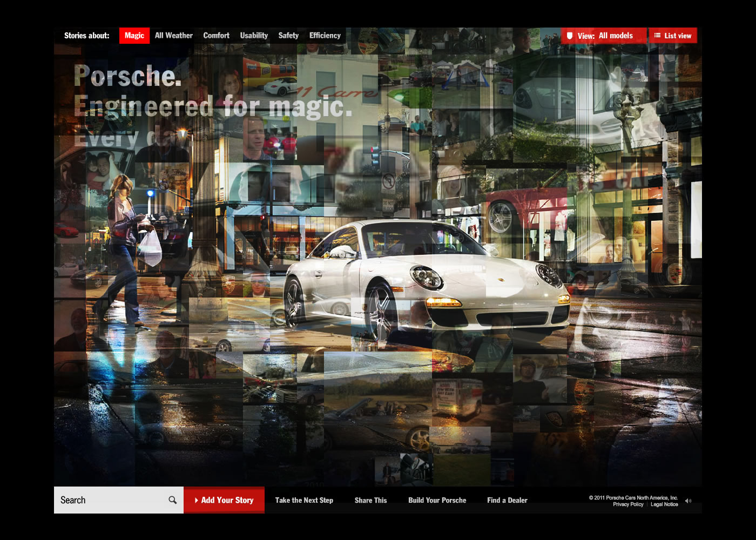
Task: Click the List view lines icon
Action: coord(657,36)
